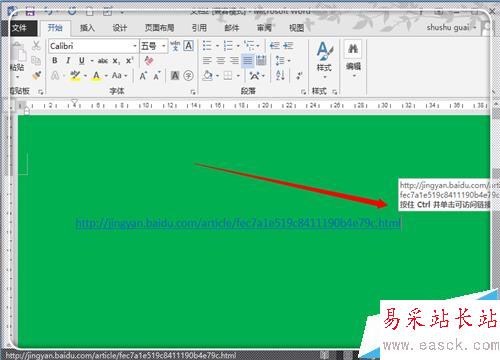Image resolution: width=500 pixels, height=360 pixels.
Task: Click the Clear Formatting eraser icon
Action: (x=149, y=61)
